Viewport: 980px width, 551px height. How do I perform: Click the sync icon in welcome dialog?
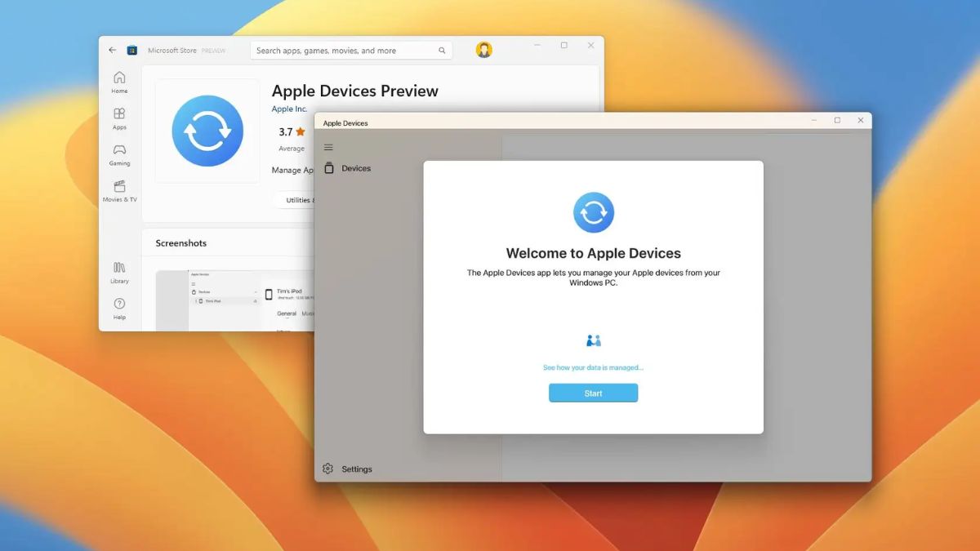point(594,213)
